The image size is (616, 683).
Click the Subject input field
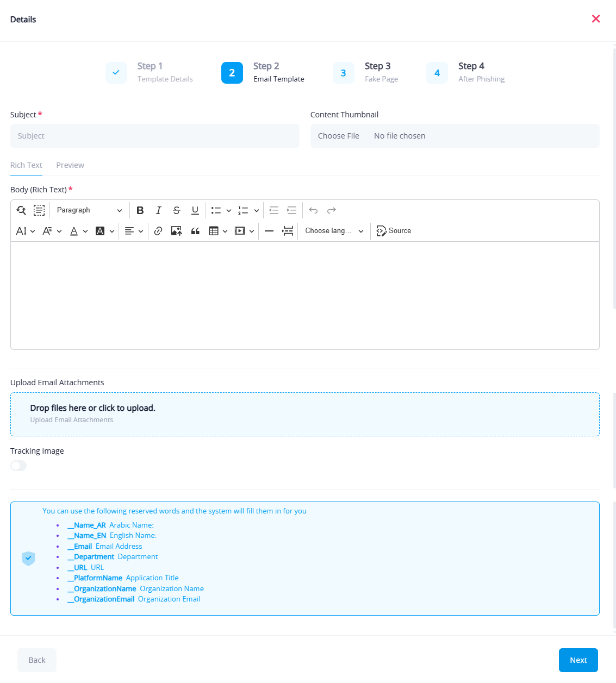pos(155,136)
